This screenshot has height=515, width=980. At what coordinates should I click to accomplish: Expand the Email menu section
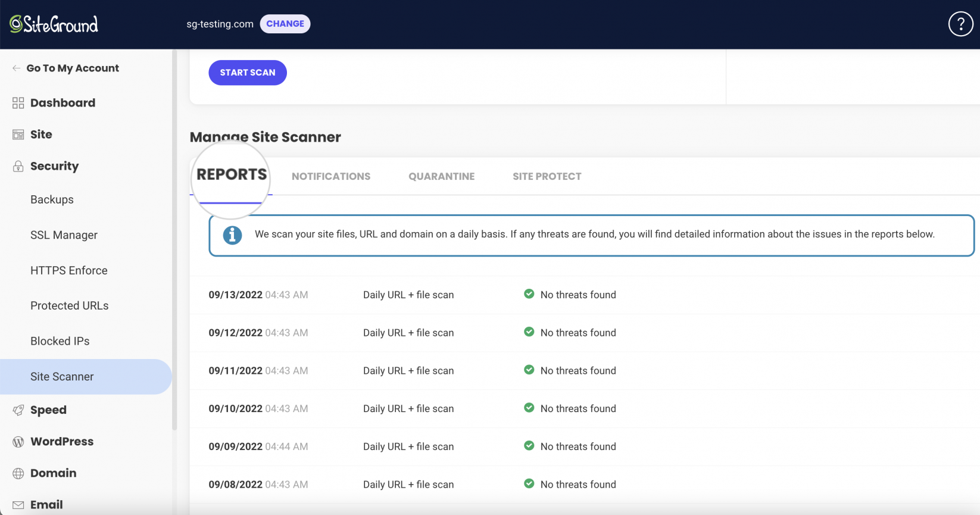tap(46, 505)
